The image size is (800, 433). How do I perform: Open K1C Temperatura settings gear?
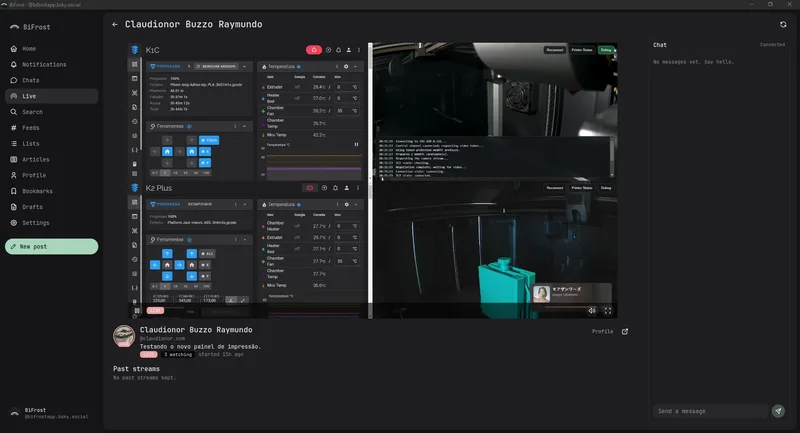346,66
